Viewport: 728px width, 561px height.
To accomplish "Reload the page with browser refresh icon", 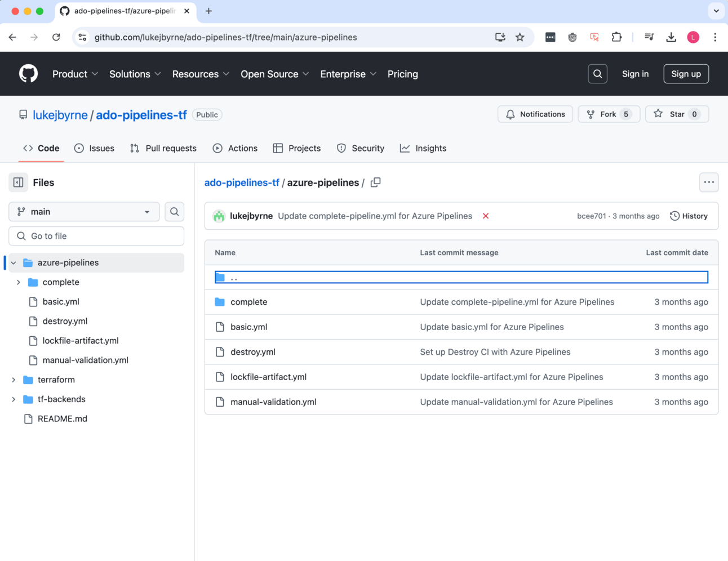I will tap(56, 37).
